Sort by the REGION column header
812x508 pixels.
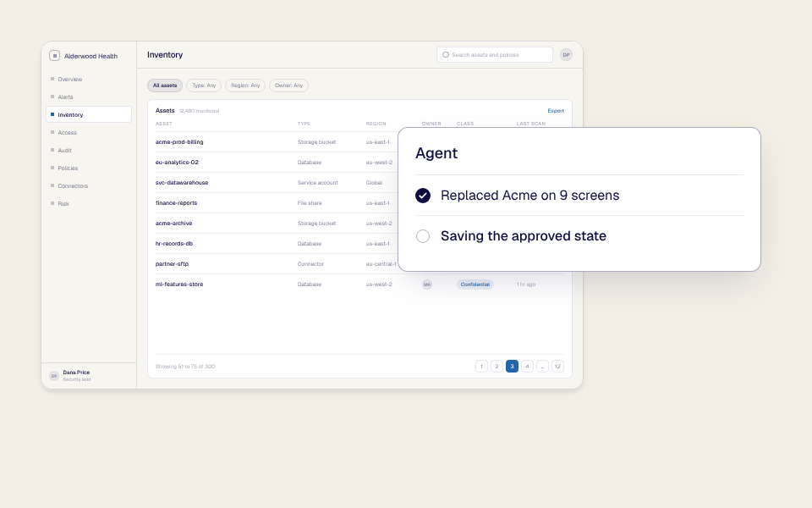[376, 124]
